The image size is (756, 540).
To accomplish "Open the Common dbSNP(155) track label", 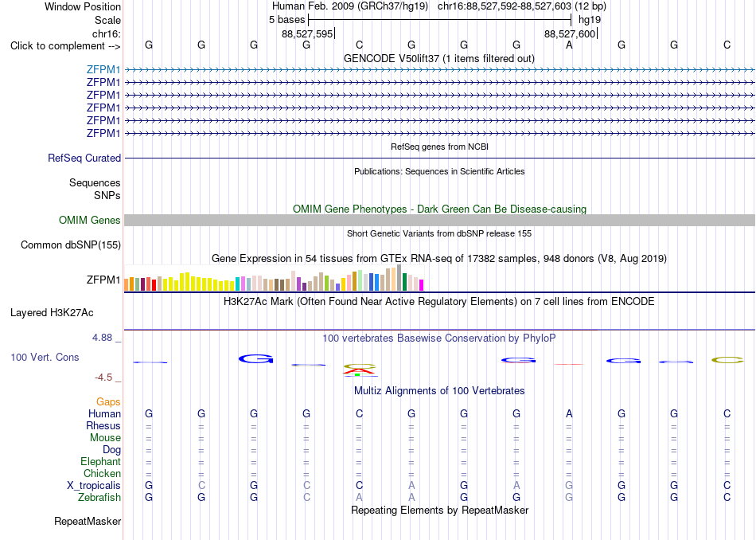I will point(70,245).
